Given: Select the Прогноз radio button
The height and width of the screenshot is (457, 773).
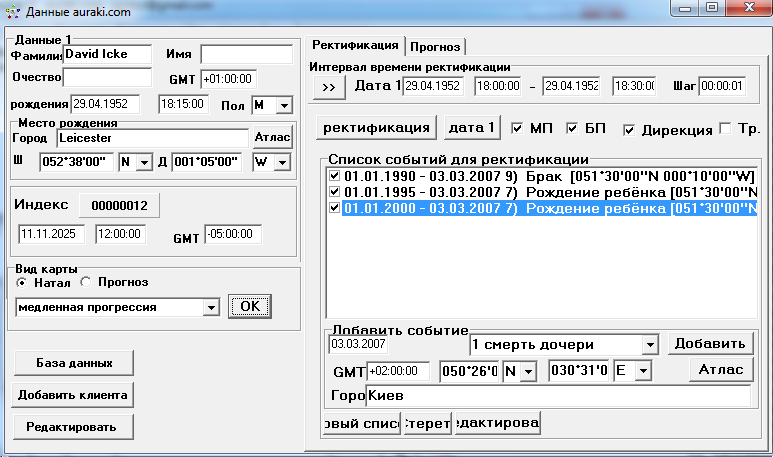Looking at the screenshot, I should click(x=86, y=282).
